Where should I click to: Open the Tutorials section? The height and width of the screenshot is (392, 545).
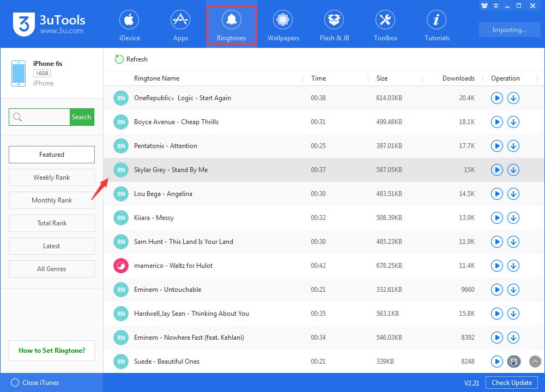pos(437,25)
